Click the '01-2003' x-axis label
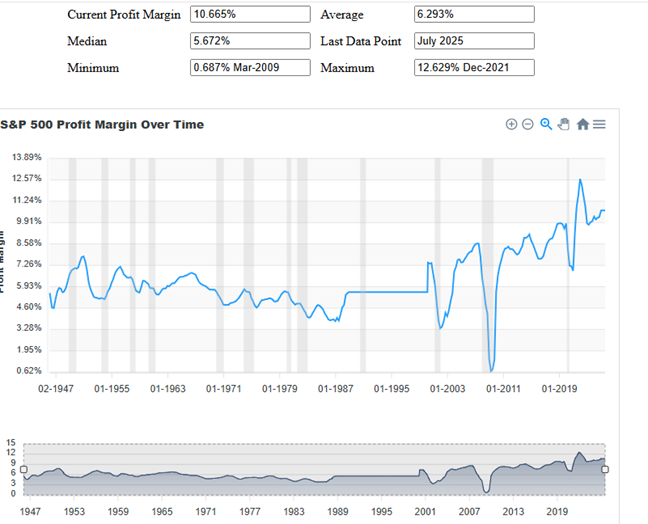This screenshot has height=524, width=648. tap(448, 389)
